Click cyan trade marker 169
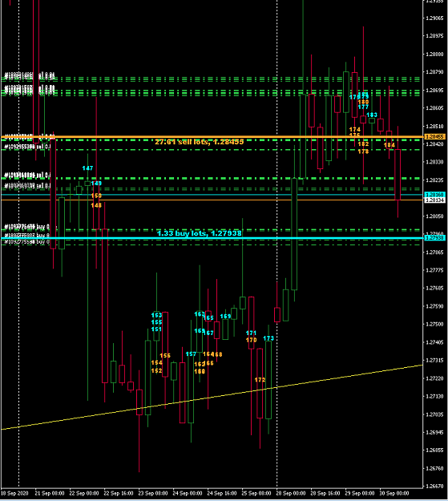 point(225,317)
